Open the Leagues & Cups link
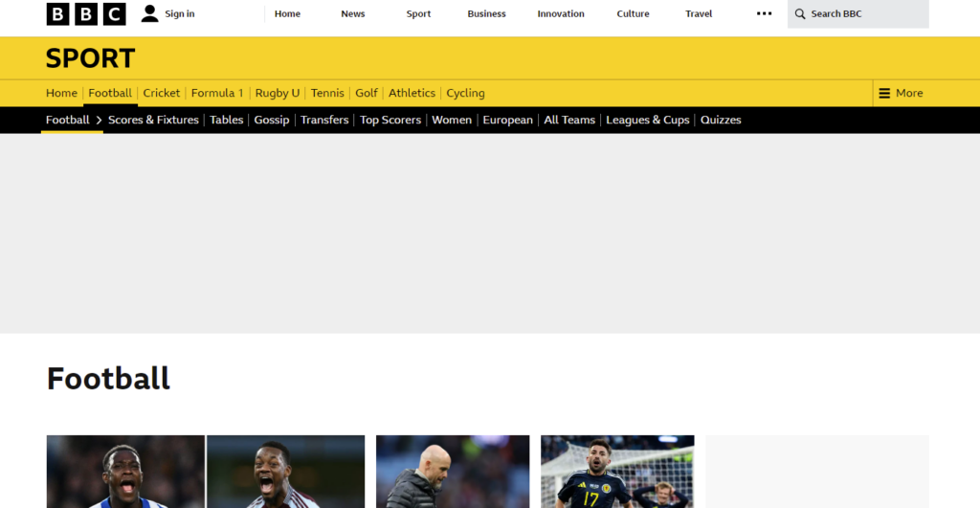980x508 pixels. pyautogui.click(x=648, y=121)
